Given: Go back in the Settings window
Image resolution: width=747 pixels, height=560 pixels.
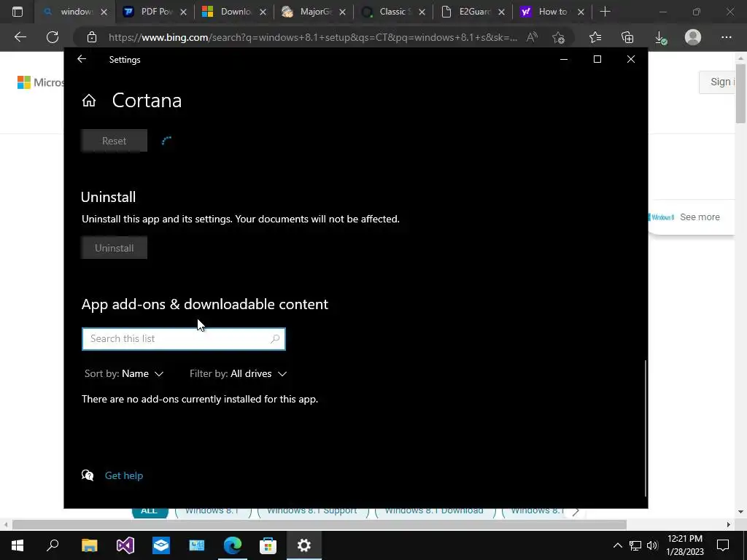Looking at the screenshot, I should (82, 59).
